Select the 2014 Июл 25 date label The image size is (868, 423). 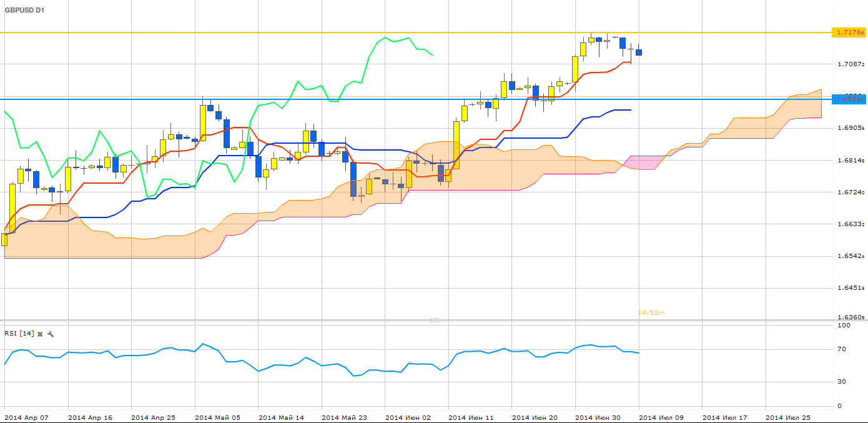click(788, 417)
